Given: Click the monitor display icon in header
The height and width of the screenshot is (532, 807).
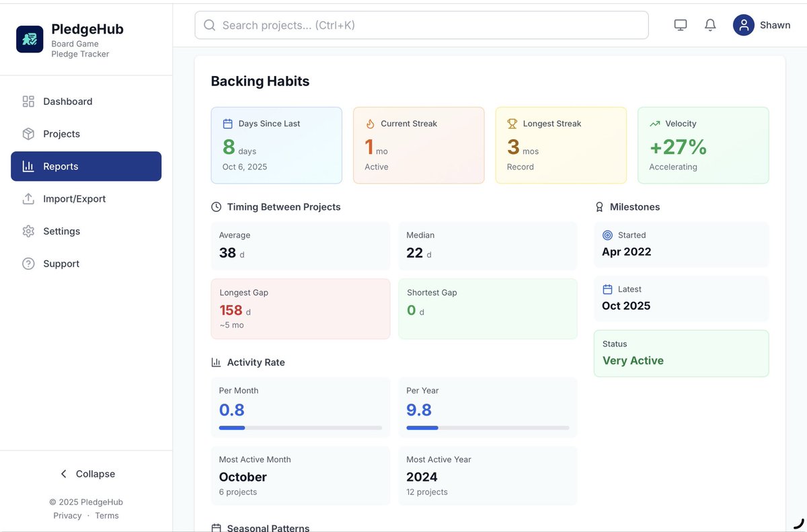Looking at the screenshot, I should click(x=681, y=25).
